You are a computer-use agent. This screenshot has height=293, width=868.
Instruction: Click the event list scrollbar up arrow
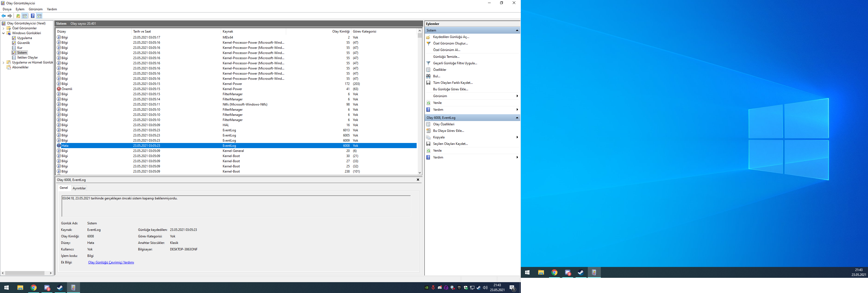pos(420,31)
